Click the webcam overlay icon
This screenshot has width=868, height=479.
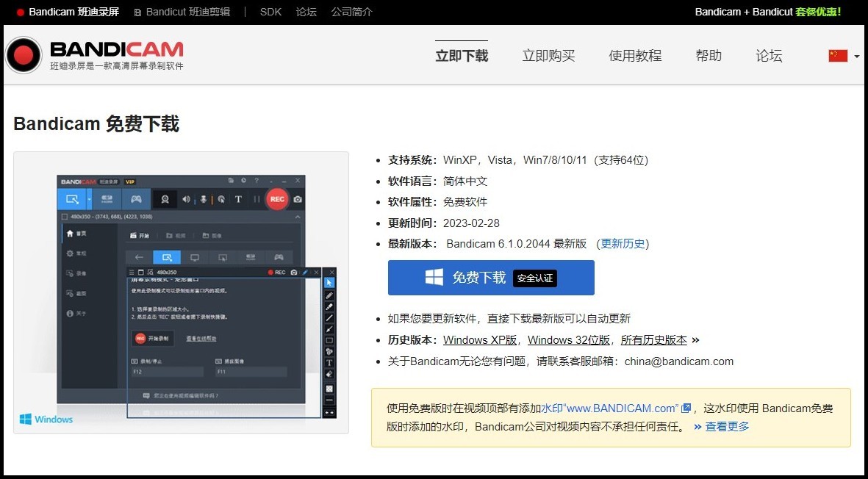[165, 199]
